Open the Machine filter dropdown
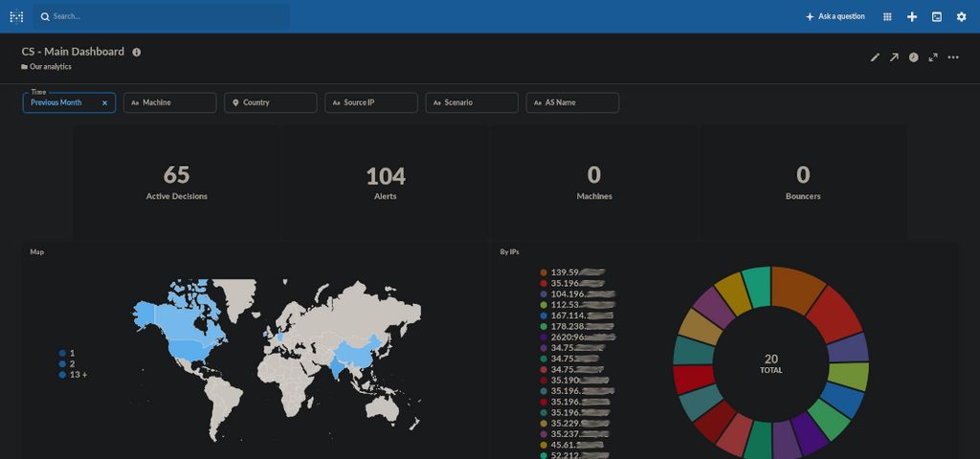980x459 pixels. tap(170, 102)
